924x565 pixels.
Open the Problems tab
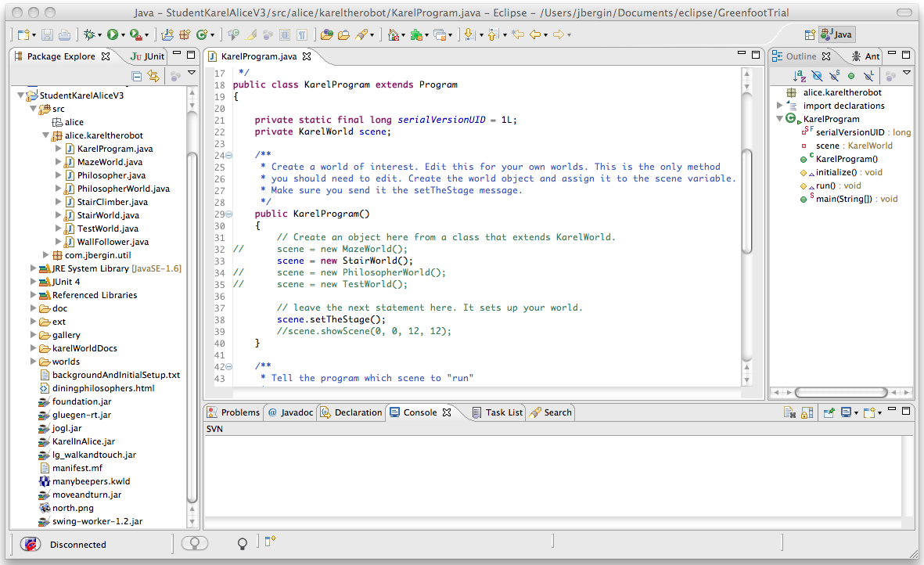tap(233, 412)
